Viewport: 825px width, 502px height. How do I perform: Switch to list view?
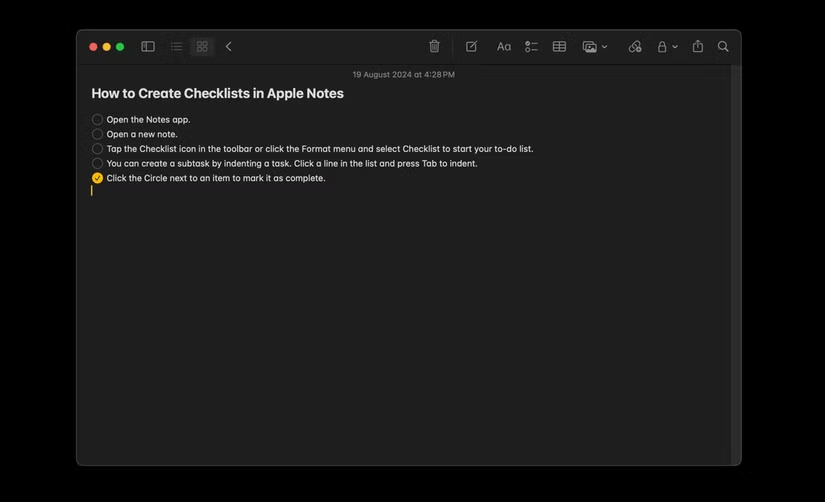click(176, 47)
